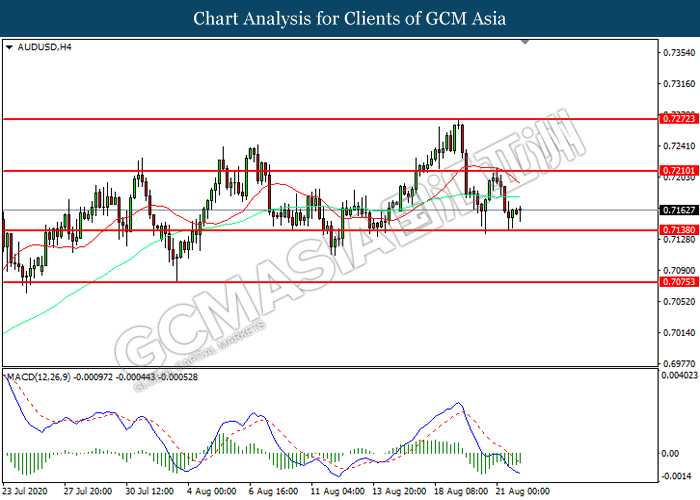This screenshot has height=500, width=700.
Task: Open the AUDUSD,H4 chart dropdown arrow
Action: (x=9, y=47)
